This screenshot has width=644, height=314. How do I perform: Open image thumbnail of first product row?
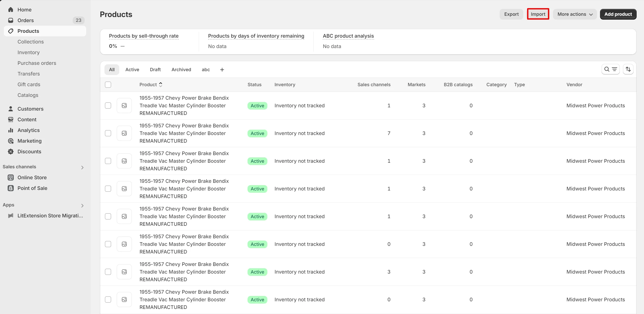(x=124, y=106)
